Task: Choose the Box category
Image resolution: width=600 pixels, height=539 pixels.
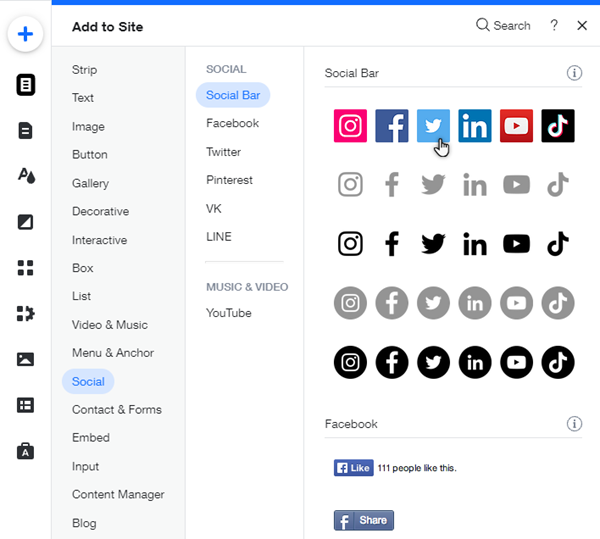Action: click(x=83, y=268)
